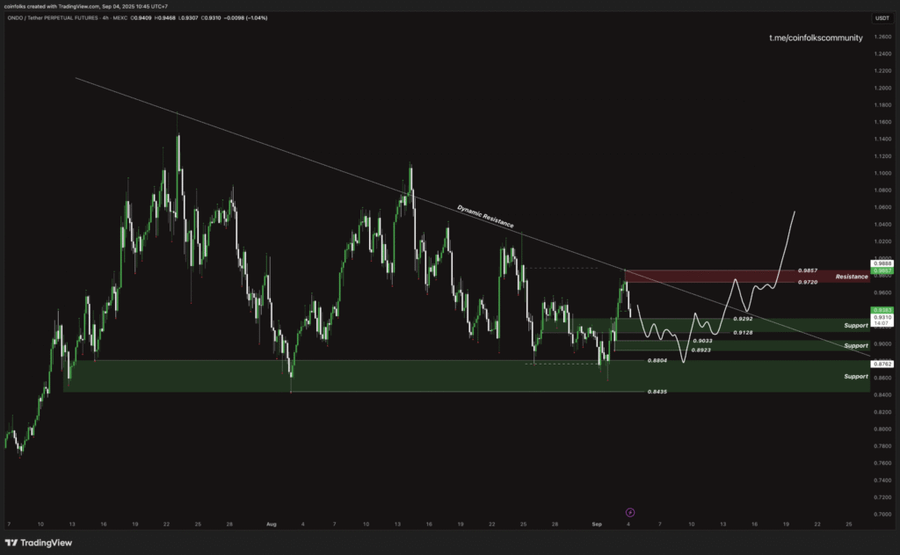Click the 0.9310 current price tag
The image size is (900, 555).
pos(882,317)
